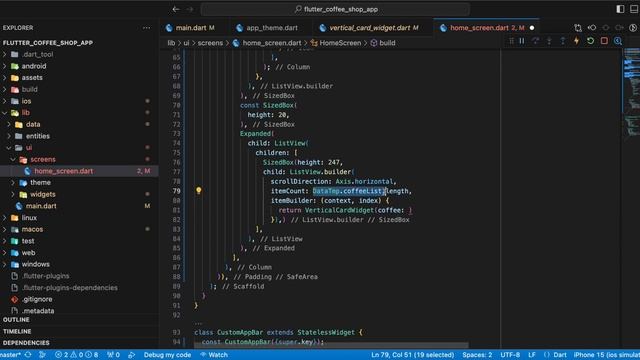Image resolution: width=640 pixels, height=360 pixels.
Task: Expand the build folder
Action: coord(29,89)
